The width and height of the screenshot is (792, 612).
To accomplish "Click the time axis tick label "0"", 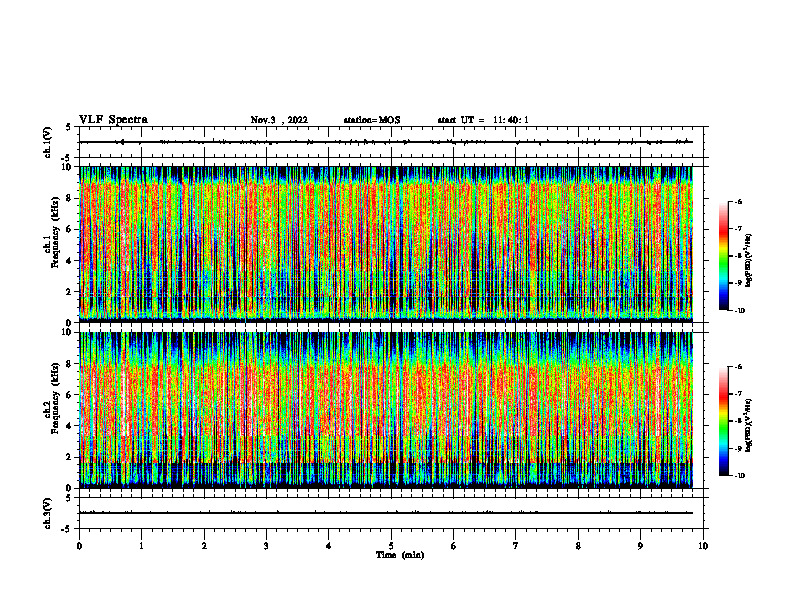I will [79, 546].
